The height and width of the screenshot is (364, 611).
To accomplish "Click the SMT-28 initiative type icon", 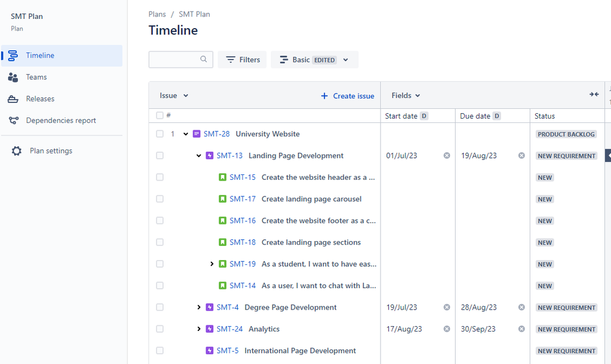I will click(196, 134).
